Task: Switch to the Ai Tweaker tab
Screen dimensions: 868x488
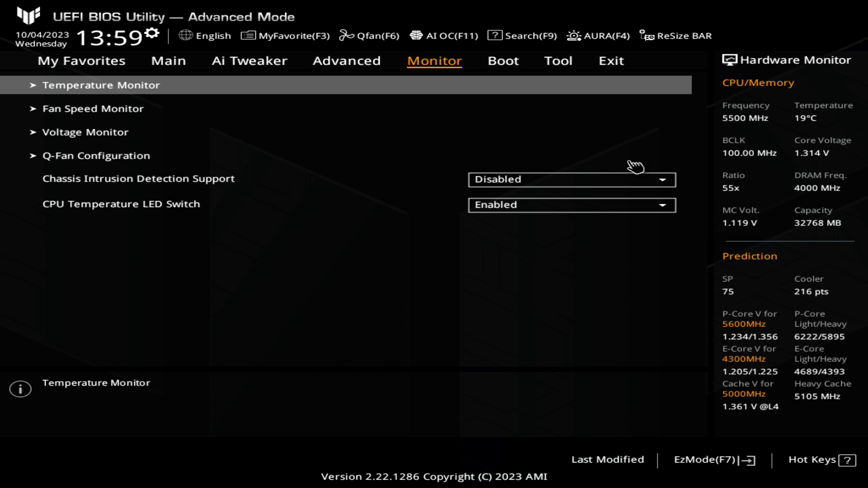Action: coord(250,60)
